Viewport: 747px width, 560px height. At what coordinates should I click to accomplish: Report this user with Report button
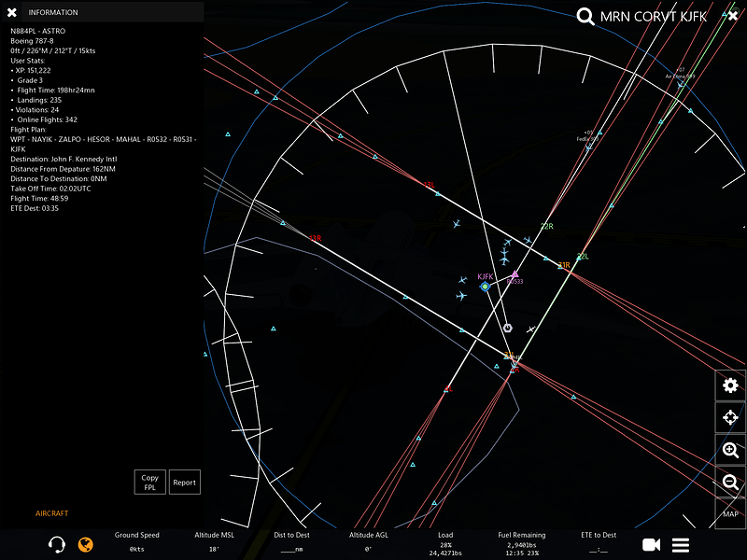[184, 482]
